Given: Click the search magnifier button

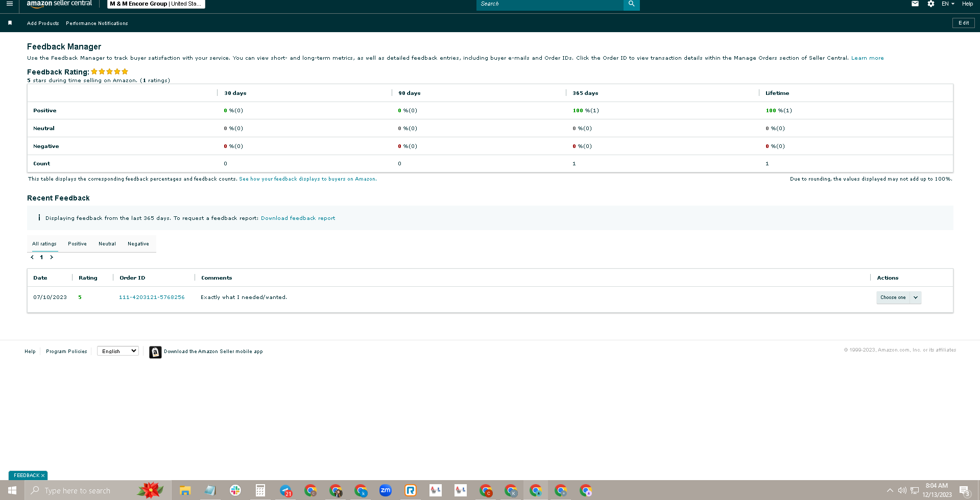Looking at the screenshot, I should click(x=631, y=4).
